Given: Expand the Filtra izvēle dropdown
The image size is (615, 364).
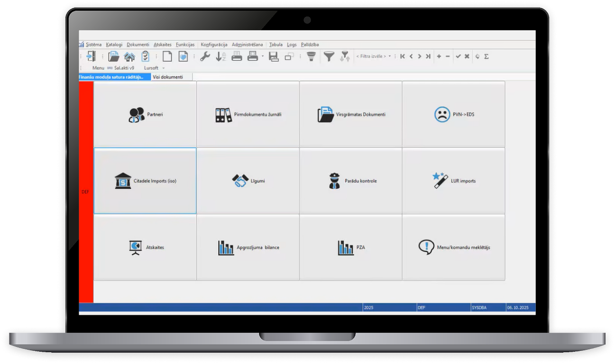Looking at the screenshot, I should (390, 56).
